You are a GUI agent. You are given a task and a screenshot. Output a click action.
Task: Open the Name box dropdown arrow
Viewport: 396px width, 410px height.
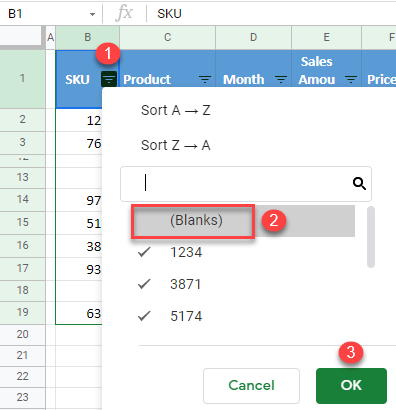pyautogui.click(x=92, y=14)
